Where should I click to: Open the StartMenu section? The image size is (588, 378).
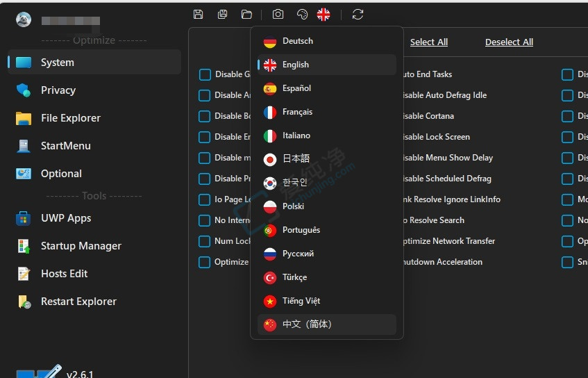click(x=94, y=146)
